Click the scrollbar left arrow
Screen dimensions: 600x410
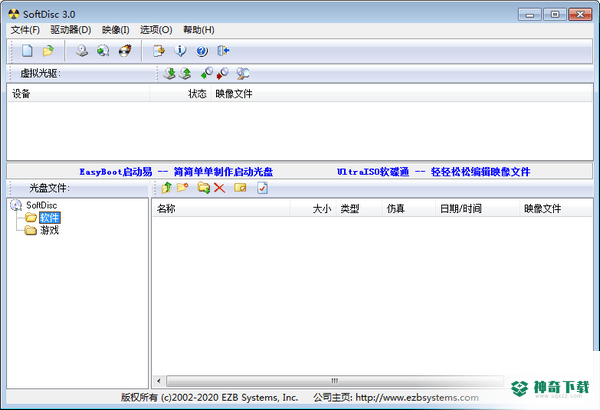pos(159,381)
